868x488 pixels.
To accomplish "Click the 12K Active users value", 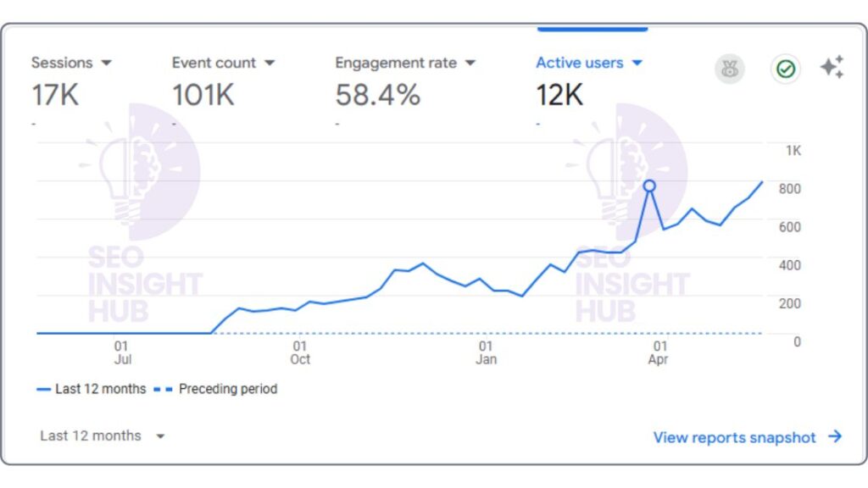I will coord(559,94).
